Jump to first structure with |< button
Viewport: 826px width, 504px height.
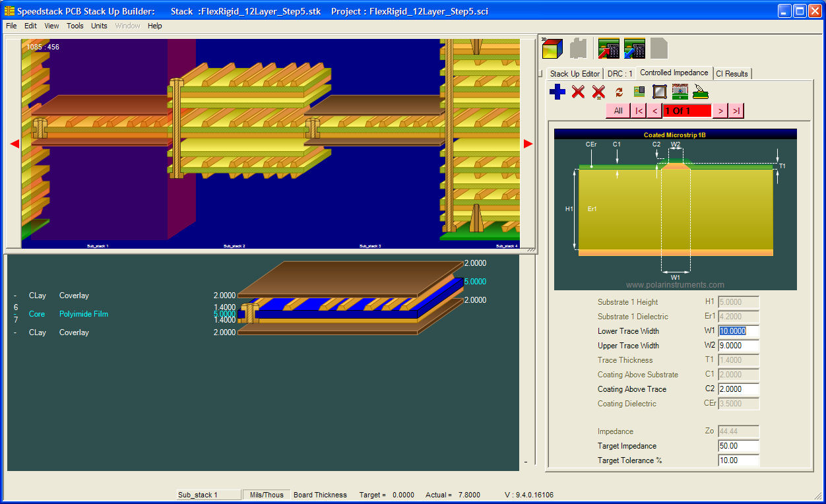point(639,111)
